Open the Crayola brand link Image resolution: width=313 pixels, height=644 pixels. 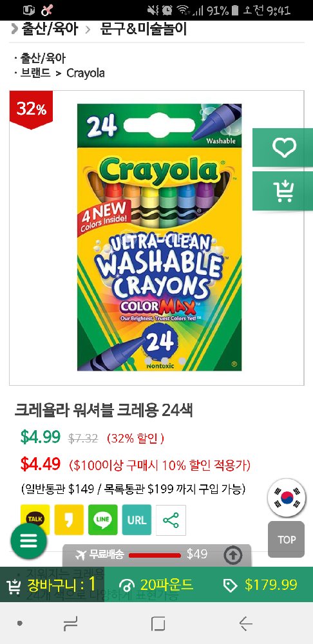pos(86,73)
